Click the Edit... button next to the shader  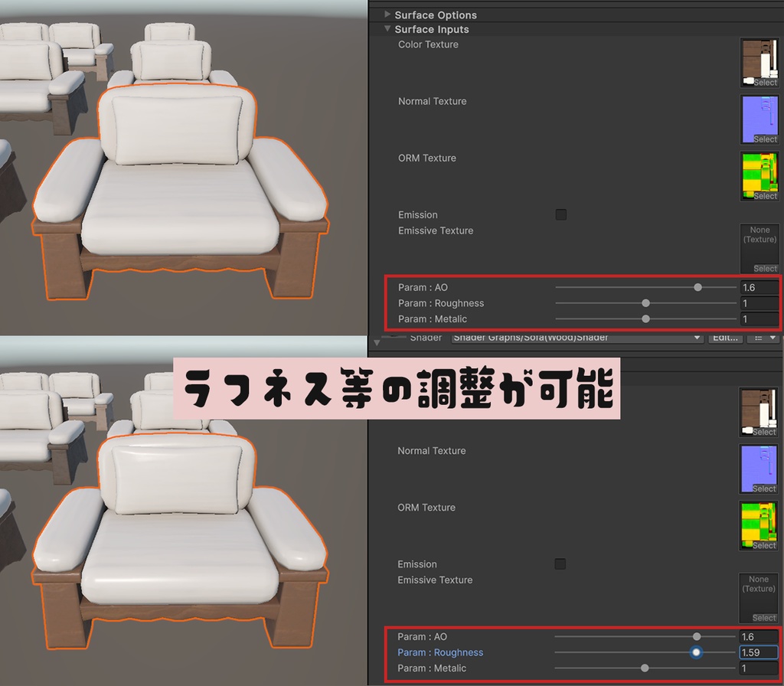coord(724,338)
